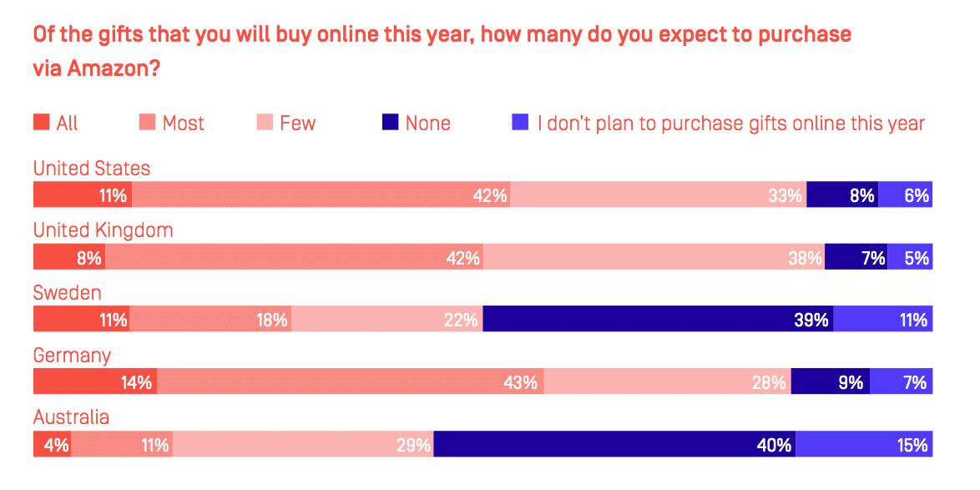Click Australia 40% 'None' bar segment
This screenshot has height=490, width=980.
(x=614, y=445)
